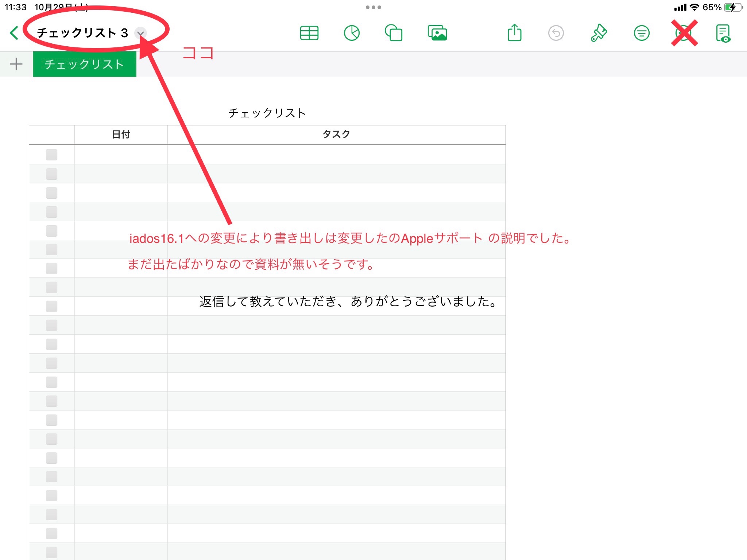Toggle the third row checkbox
The image size is (747, 560).
(x=51, y=193)
